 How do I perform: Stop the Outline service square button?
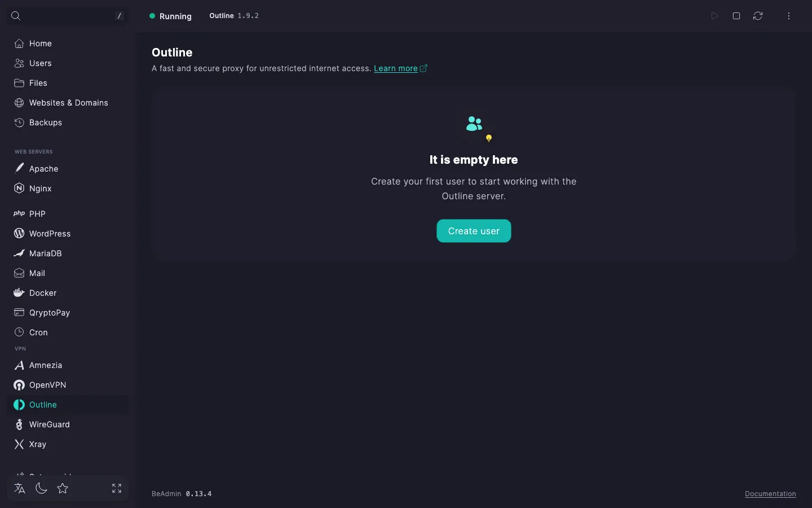736,16
